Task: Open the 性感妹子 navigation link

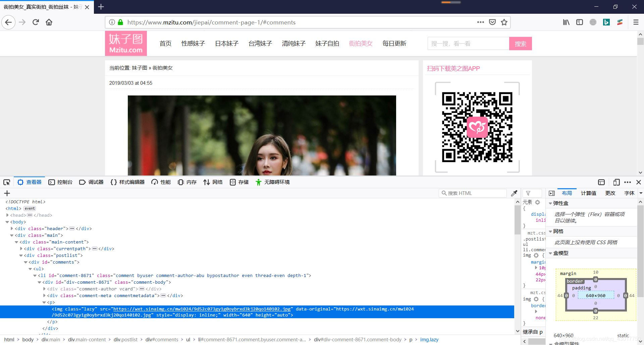Action: coord(193,44)
